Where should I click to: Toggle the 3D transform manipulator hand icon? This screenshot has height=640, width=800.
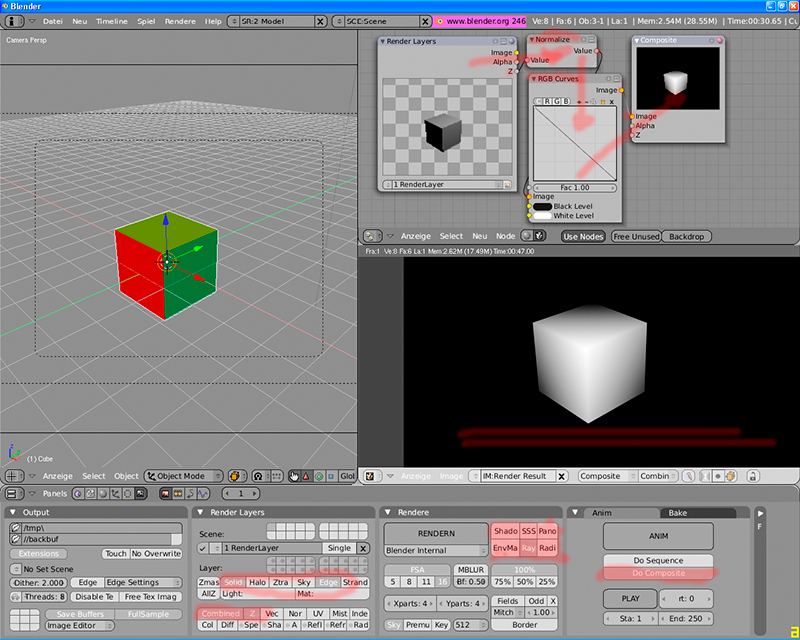tap(294, 476)
